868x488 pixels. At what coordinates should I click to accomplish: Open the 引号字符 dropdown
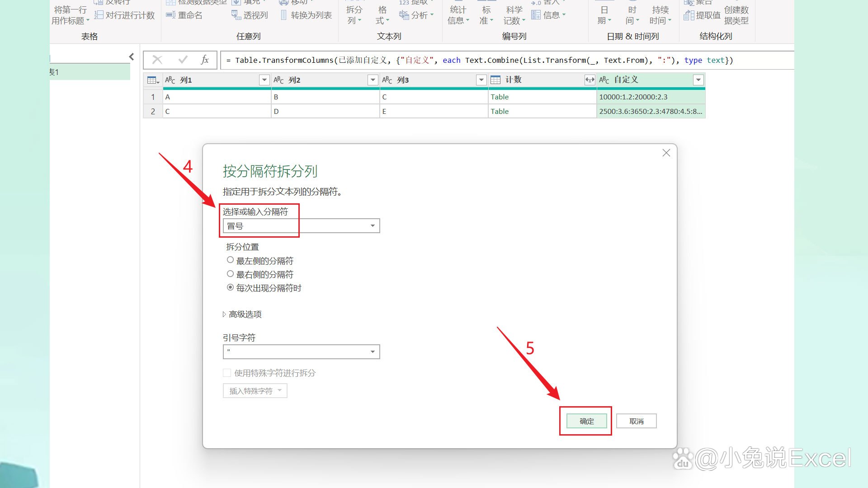tap(301, 352)
